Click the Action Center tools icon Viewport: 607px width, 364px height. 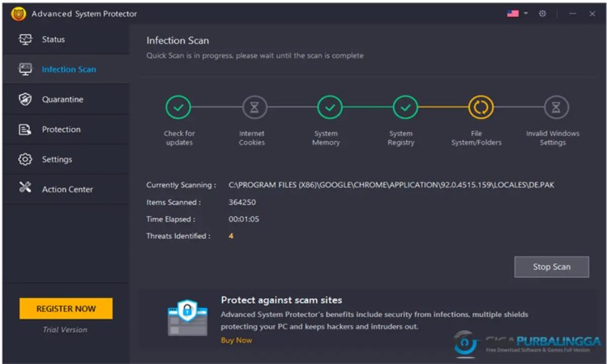point(25,187)
